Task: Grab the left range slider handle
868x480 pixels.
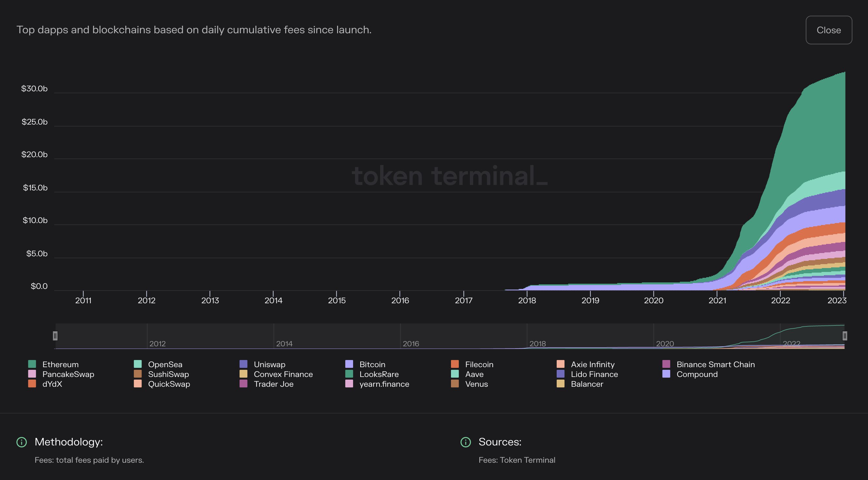Action: tap(55, 336)
